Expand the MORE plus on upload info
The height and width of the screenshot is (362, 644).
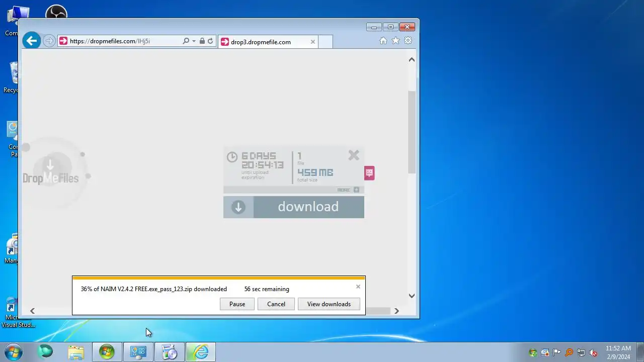coord(356,190)
